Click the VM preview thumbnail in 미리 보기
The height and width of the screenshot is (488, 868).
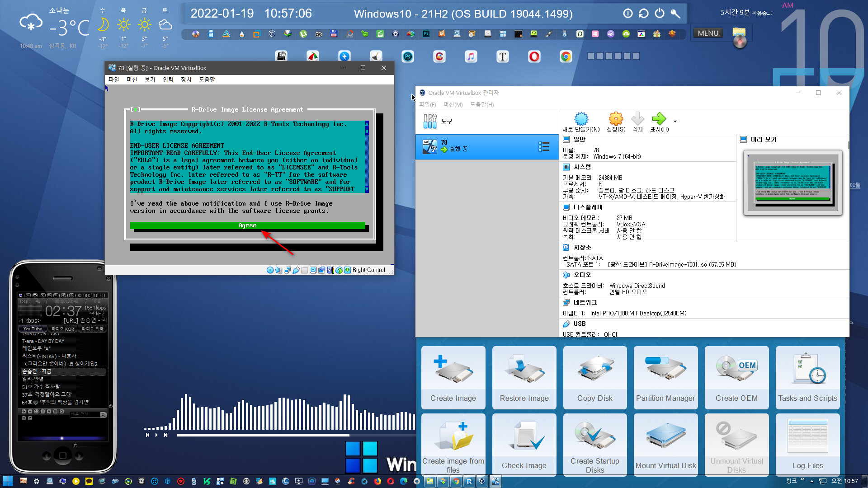tap(793, 183)
